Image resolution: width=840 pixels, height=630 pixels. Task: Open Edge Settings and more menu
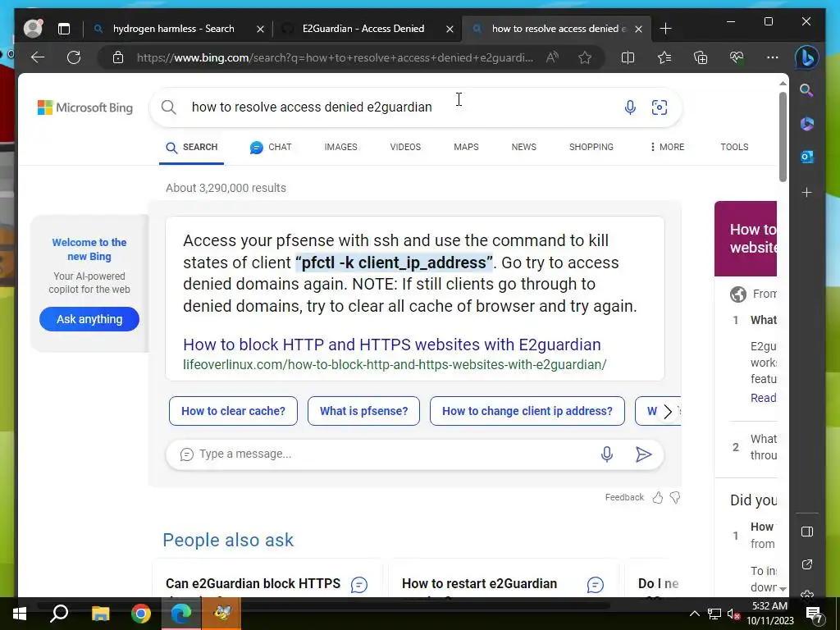(x=773, y=57)
